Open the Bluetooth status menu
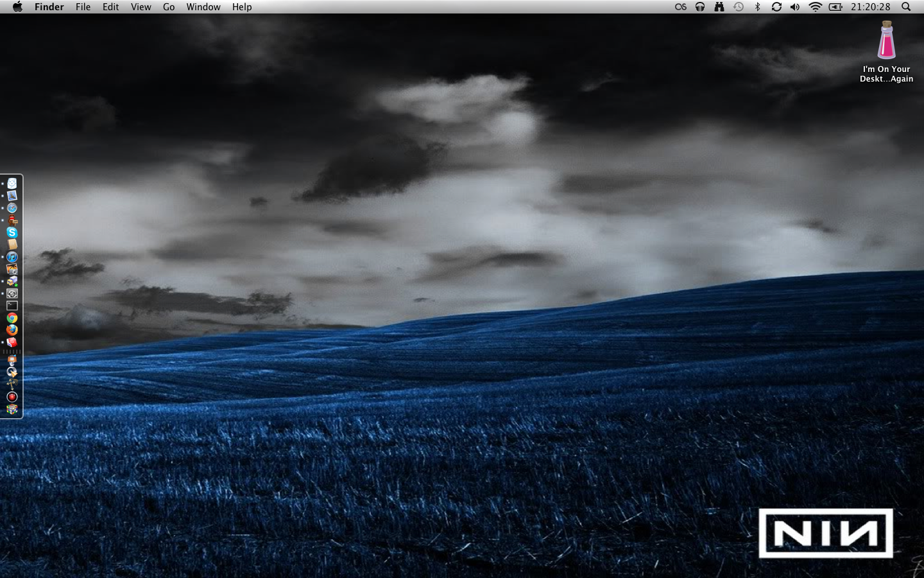The image size is (924, 578). point(757,7)
